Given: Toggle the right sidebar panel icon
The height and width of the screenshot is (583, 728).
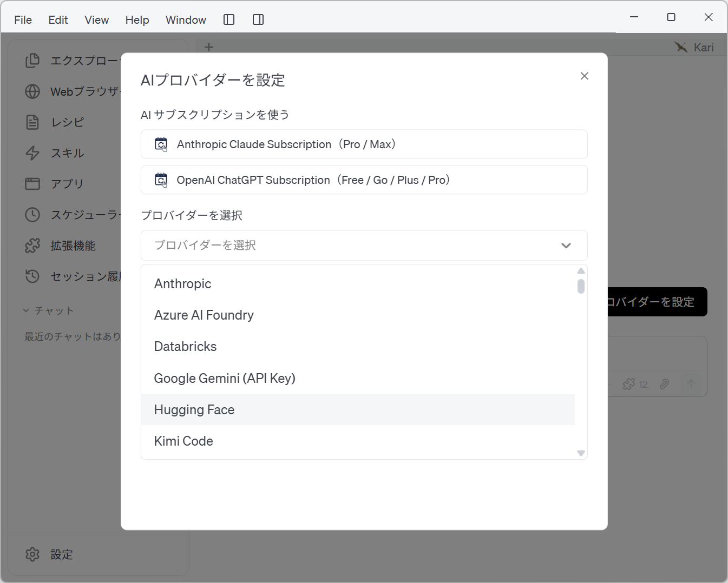Looking at the screenshot, I should tap(258, 20).
